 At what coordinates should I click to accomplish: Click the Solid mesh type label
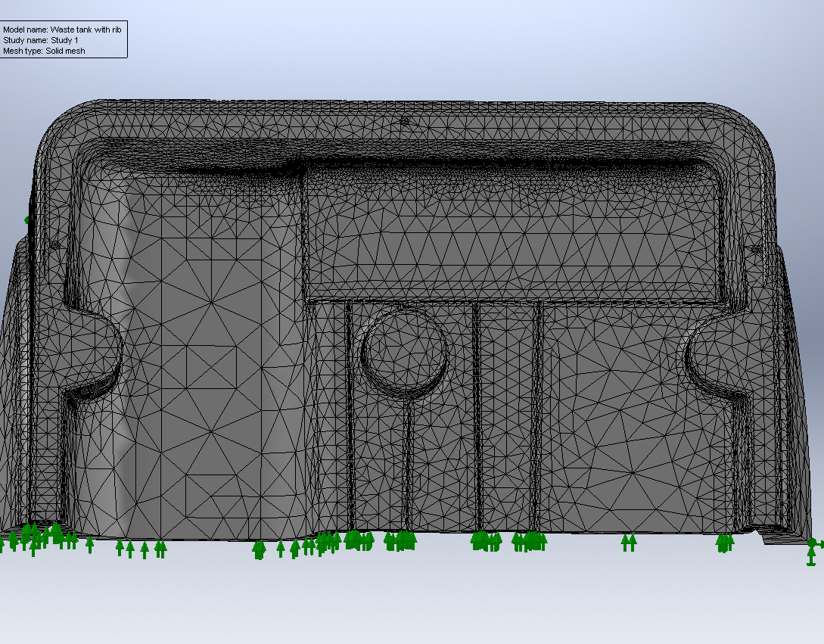44,51
